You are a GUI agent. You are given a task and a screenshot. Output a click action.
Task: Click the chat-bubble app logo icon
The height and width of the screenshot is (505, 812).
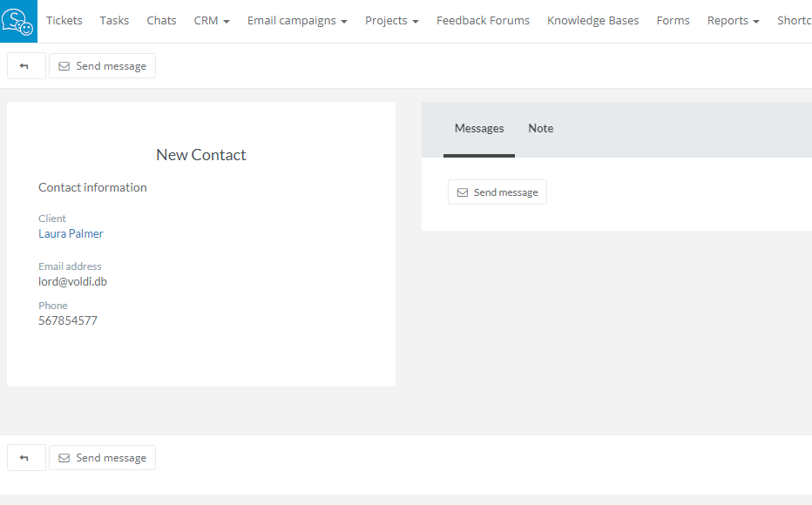pos(18,21)
